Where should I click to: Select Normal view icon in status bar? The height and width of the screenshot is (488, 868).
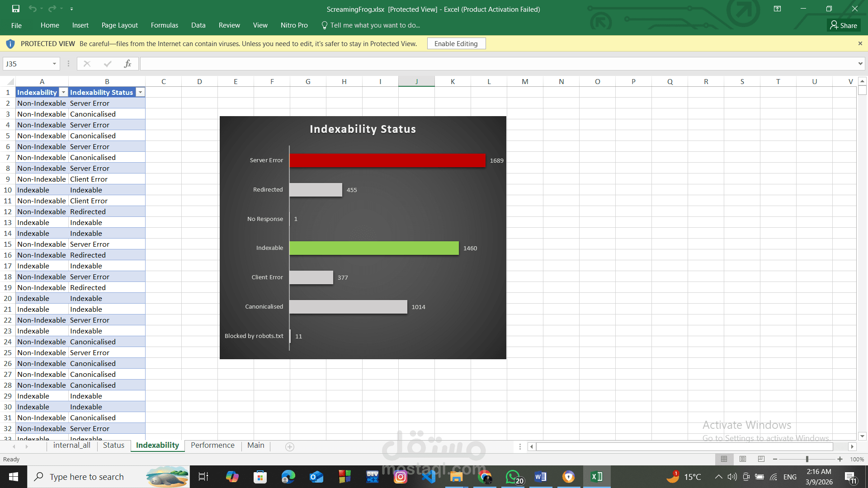click(724, 459)
